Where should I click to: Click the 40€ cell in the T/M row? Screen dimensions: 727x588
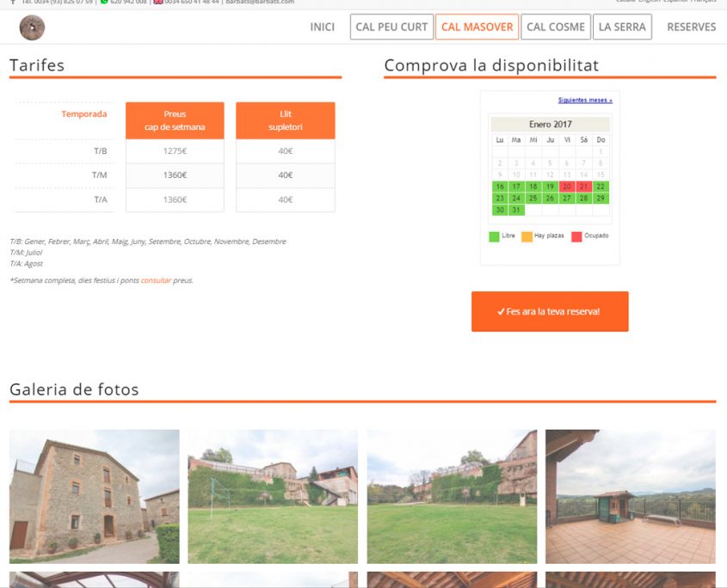(x=286, y=175)
